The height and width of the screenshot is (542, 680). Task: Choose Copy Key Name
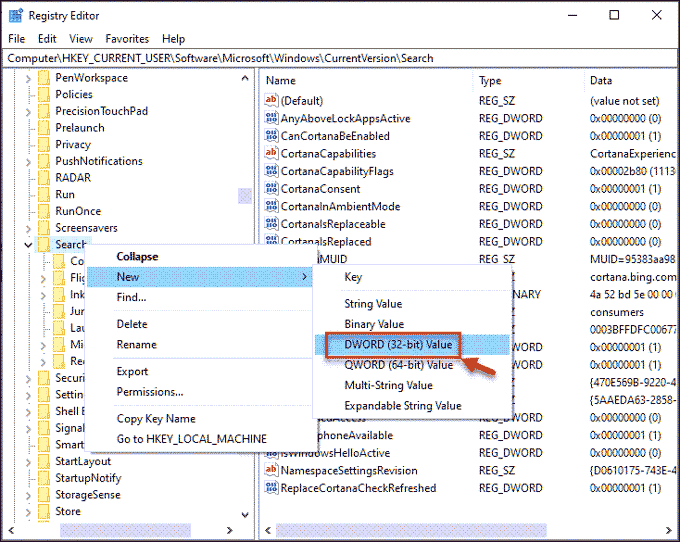pyautogui.click(x=199, y=418)
